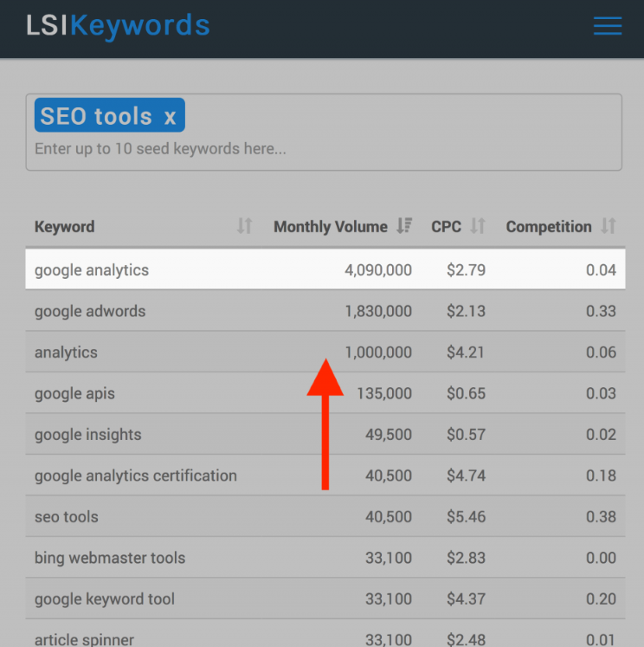This screenshot has height=647, width=644.
Task: Click the 0.33 competition value
Action: tap(601, 311)
